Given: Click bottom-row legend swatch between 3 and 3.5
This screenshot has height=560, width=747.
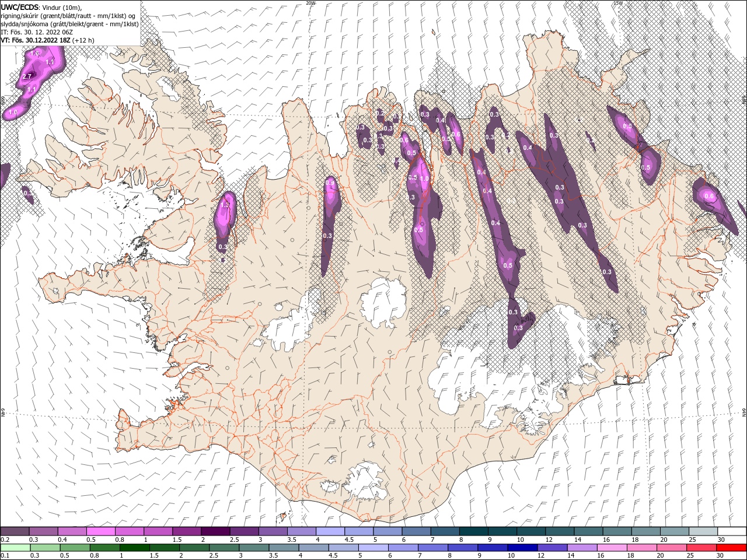Looking at the screenshot, I should [x=254, y=548].
